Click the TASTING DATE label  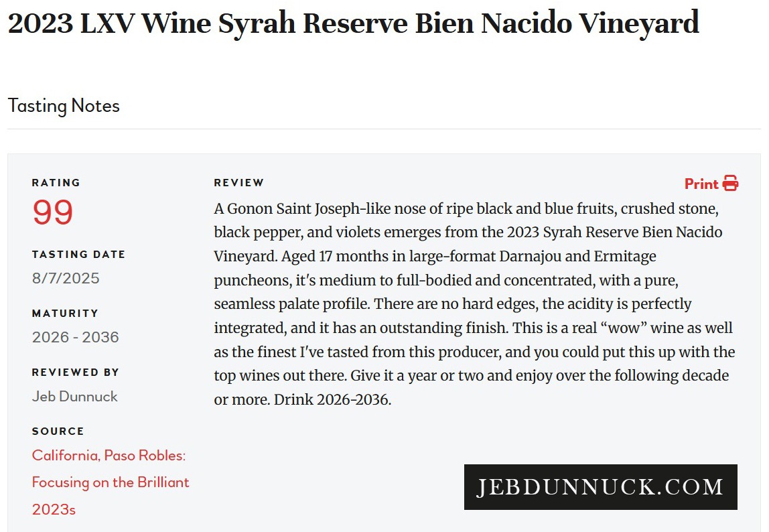click(78, 255)
